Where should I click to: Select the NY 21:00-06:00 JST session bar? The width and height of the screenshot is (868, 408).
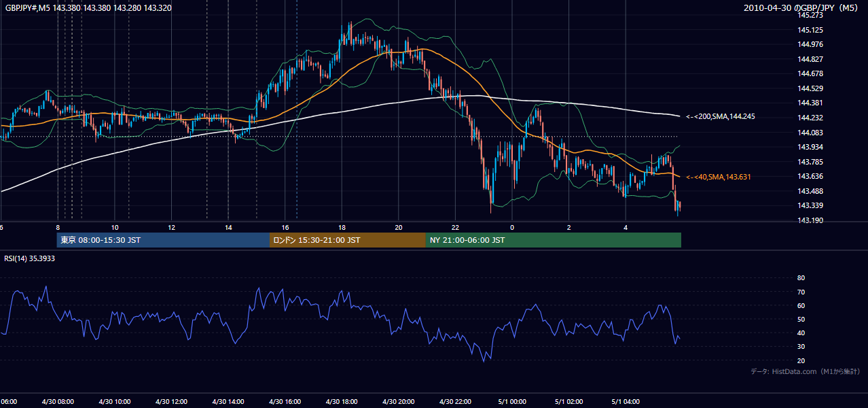pyautogui.click(x=554, y=240)
